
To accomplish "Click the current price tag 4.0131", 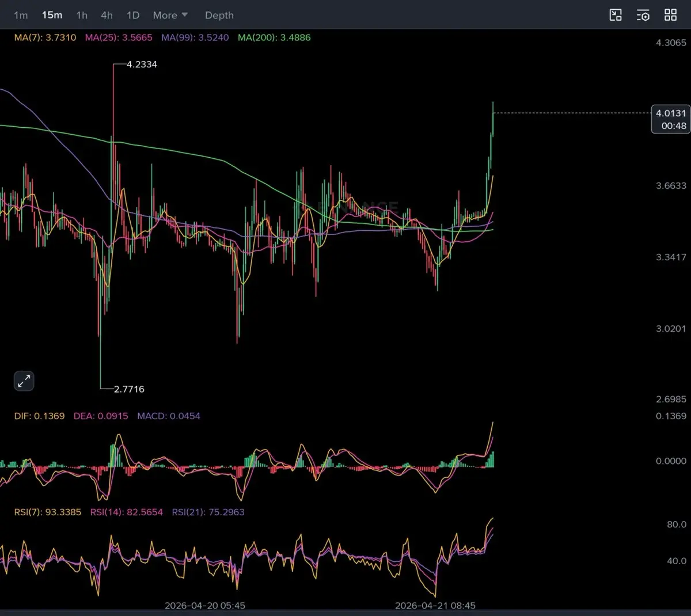I will (x=671, y=119).
